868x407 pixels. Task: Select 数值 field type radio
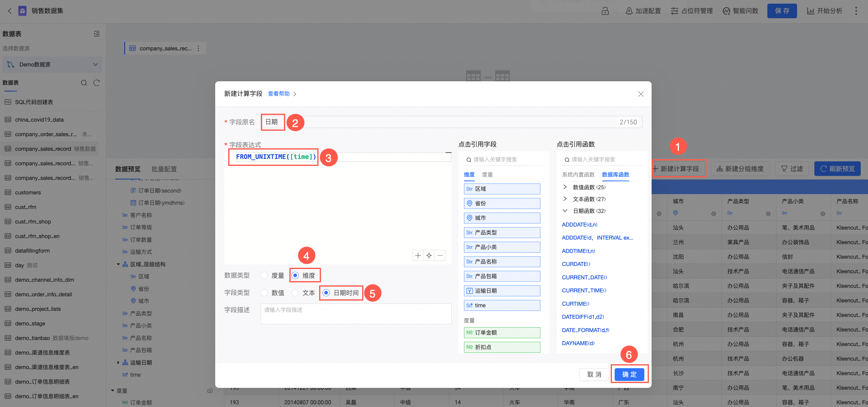coord(265,293)
